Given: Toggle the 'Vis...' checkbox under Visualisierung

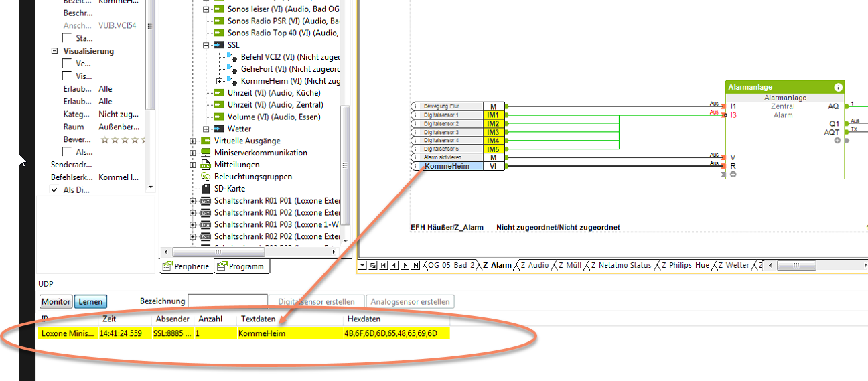Looking at the screenshot, I should click(67, 76).
